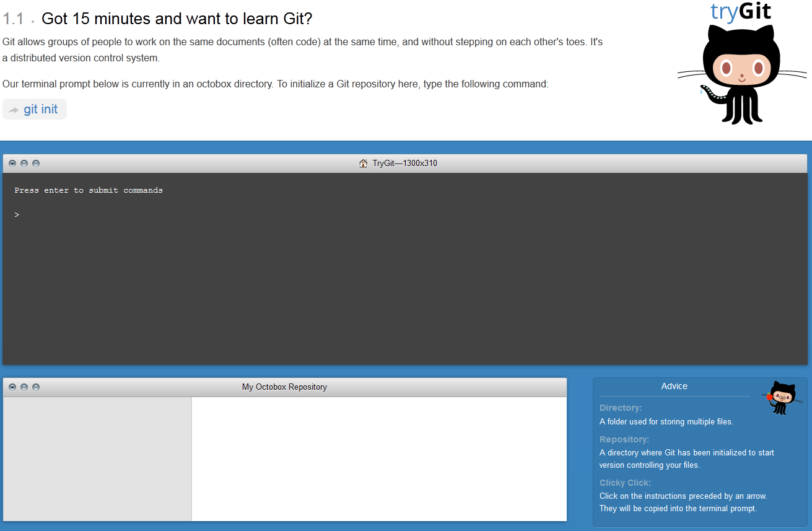Click the first window button of TryGit terminal
812x531 pixels.
[x=12, y=164]
